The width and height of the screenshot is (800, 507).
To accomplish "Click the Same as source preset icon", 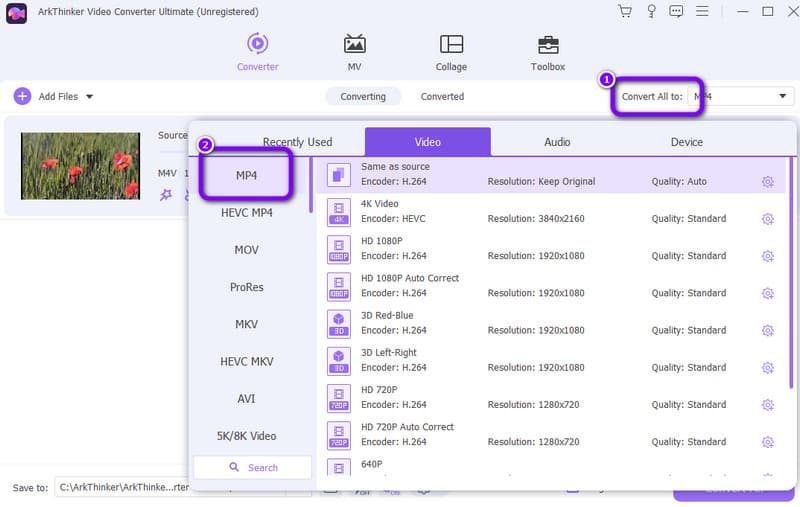I will pos(339,175).
